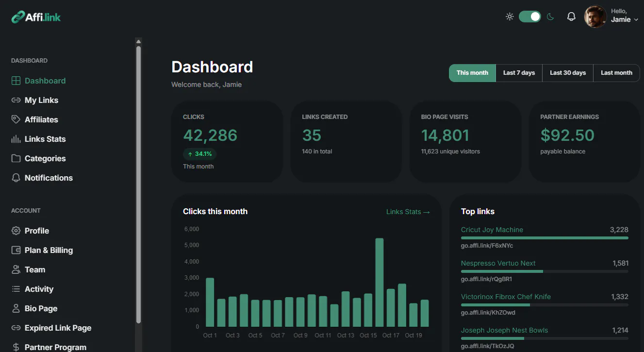Click the sidebar scrollbar up arrow
This screenshot has height=352, width=644.
(138, 41)
